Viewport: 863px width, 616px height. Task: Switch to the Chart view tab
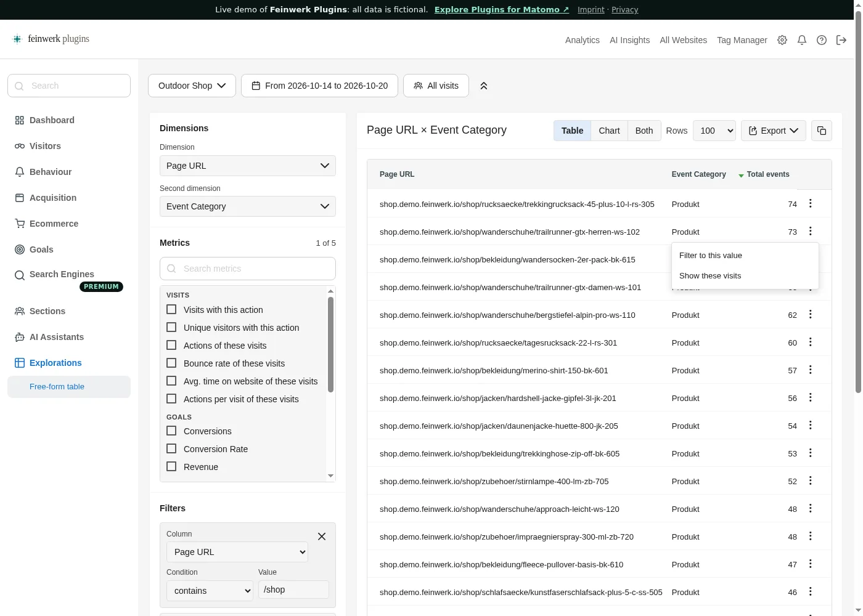[x=609, y=131]
